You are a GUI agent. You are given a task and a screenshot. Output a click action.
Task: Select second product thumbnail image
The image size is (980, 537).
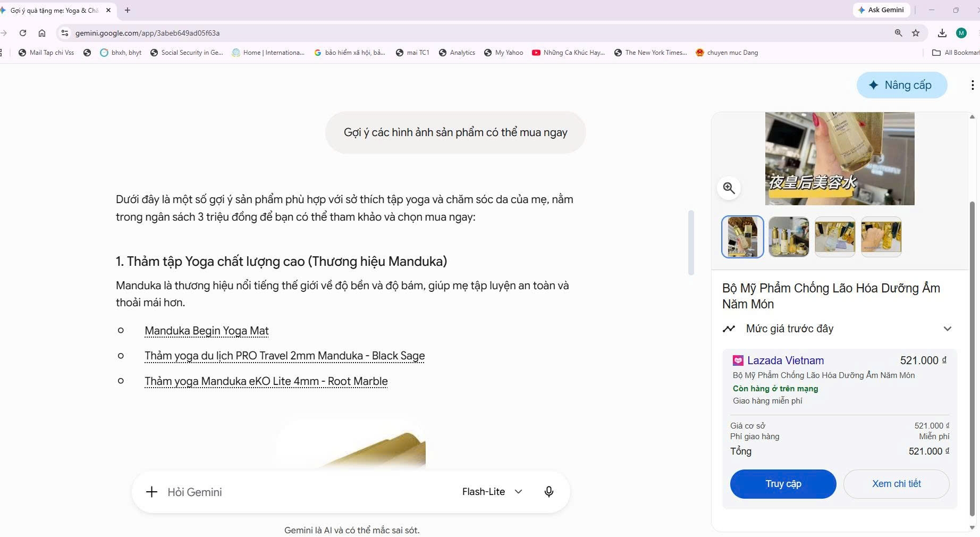click(x=789, y=237)
